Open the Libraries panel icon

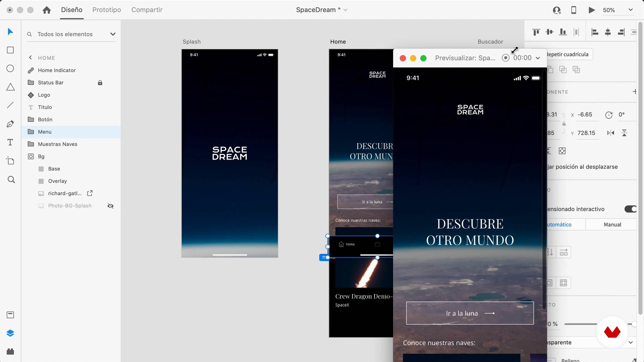point(10,315)
